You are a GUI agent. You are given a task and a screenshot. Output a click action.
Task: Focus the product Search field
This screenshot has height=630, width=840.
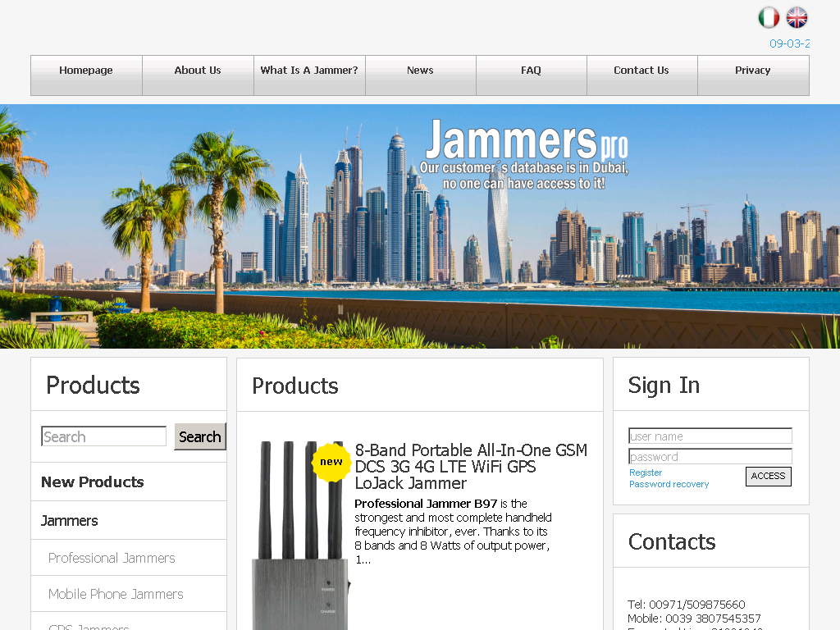point(104,436)
